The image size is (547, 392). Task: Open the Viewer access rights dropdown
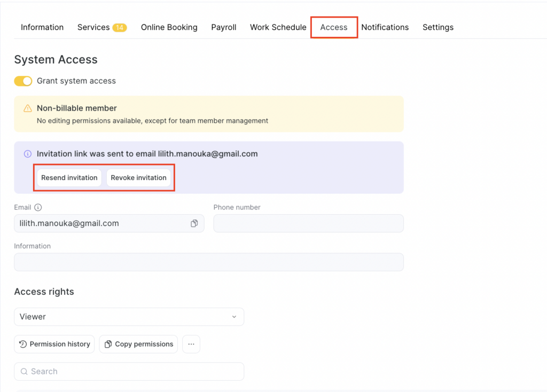(129, 317)
